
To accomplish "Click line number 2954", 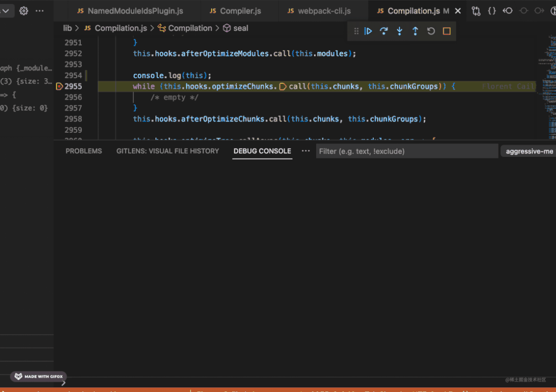I will coord(73,76).
